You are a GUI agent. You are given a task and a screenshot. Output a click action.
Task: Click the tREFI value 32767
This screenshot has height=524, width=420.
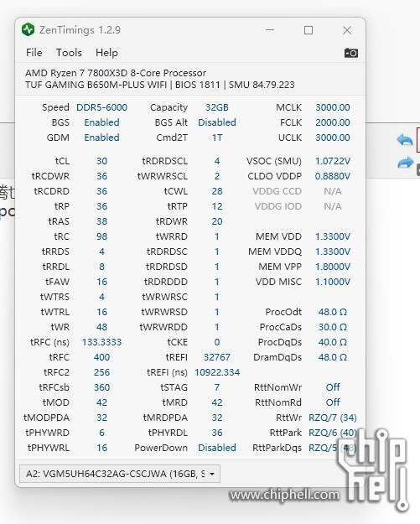click(217, 357)
